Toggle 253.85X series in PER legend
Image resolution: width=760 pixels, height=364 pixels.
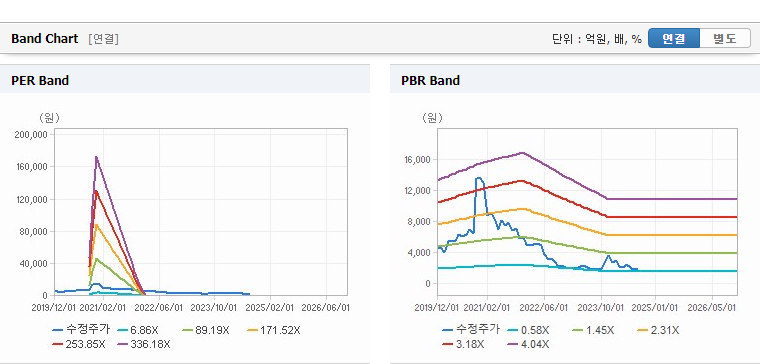[79, 344]
